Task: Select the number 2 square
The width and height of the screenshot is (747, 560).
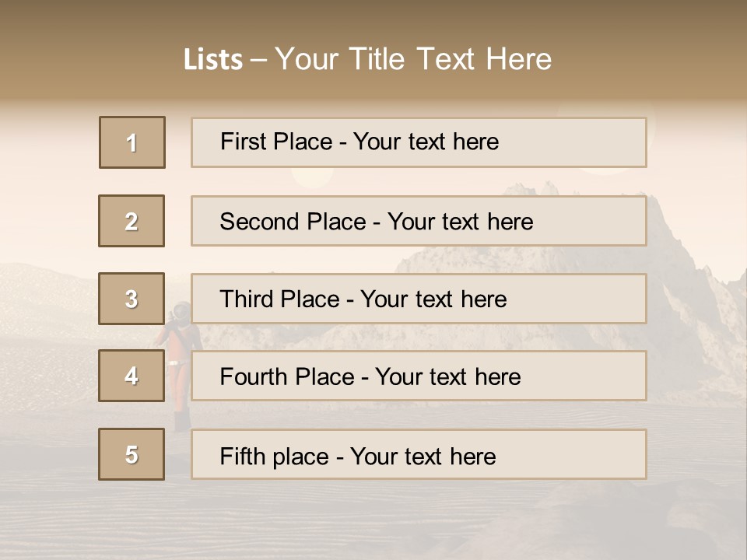Action: tap(132, 221)
